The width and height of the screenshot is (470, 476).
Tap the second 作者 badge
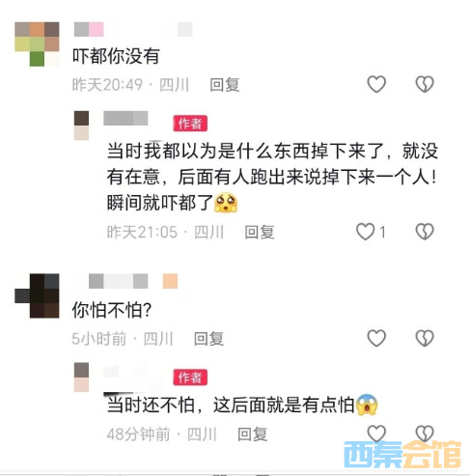[190, 378]
